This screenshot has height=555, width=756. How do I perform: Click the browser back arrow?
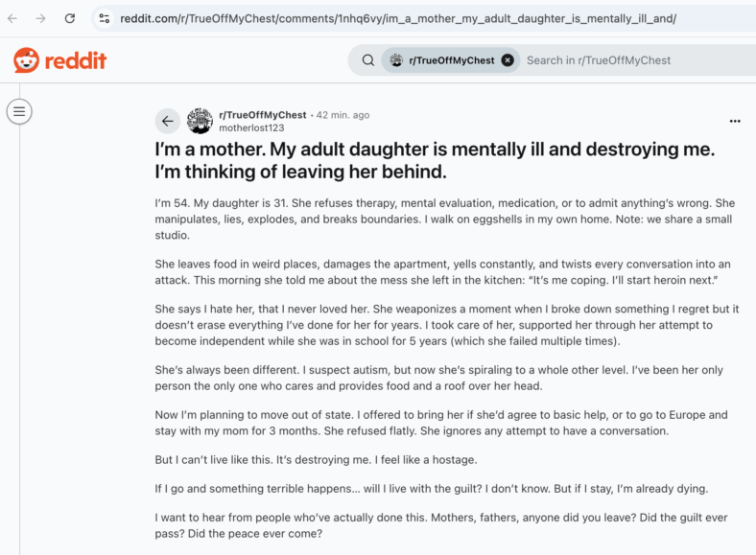pos(12,19)
